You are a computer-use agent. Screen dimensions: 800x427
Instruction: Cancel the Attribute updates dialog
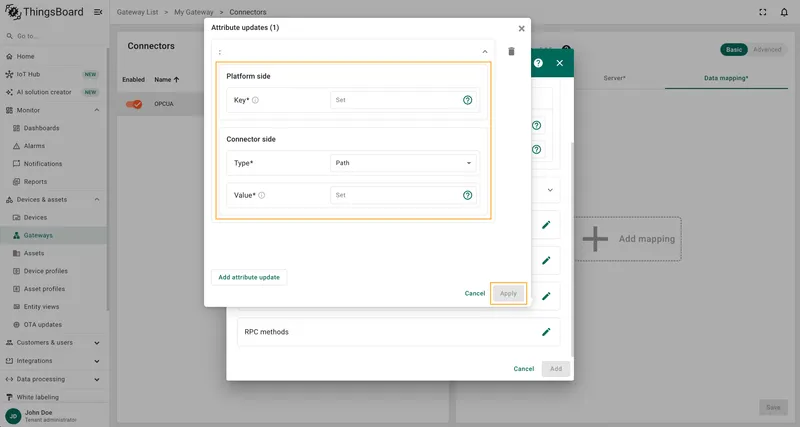tap(474, 293)
